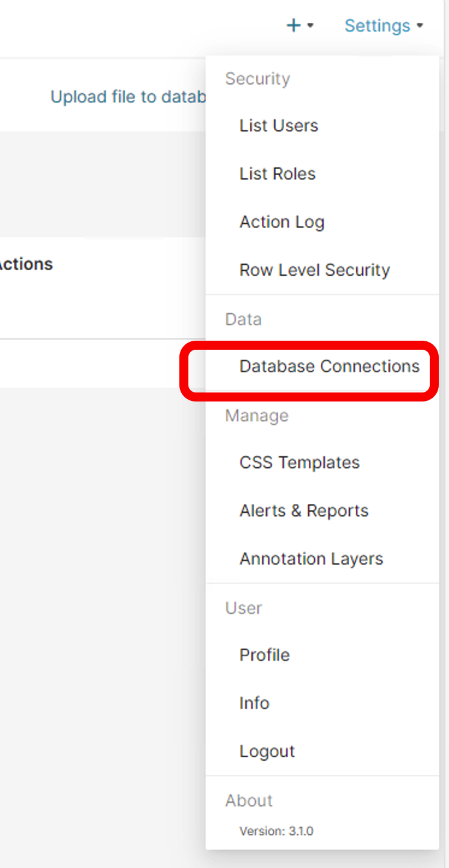The image size is (449, 868).
Task: Go to Action Log
Action: 282,222
